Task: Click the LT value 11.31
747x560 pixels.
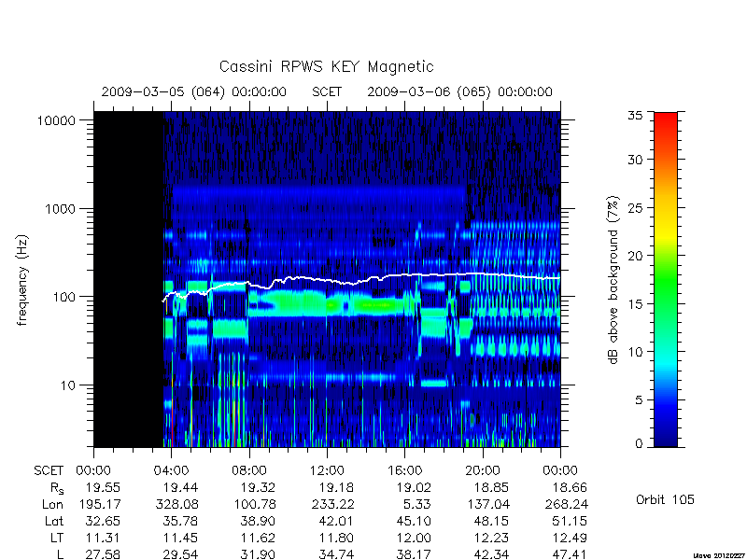Action: [x=103, y=539]
